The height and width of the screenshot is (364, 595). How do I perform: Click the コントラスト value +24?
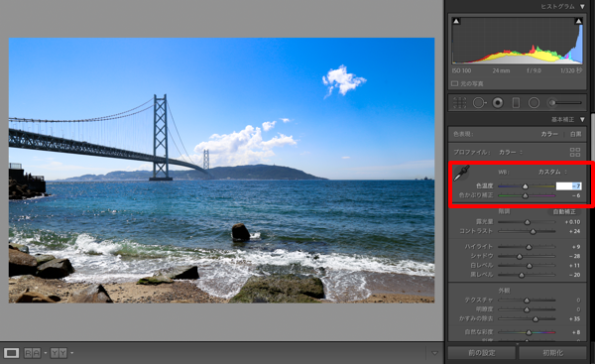(574, 231)
